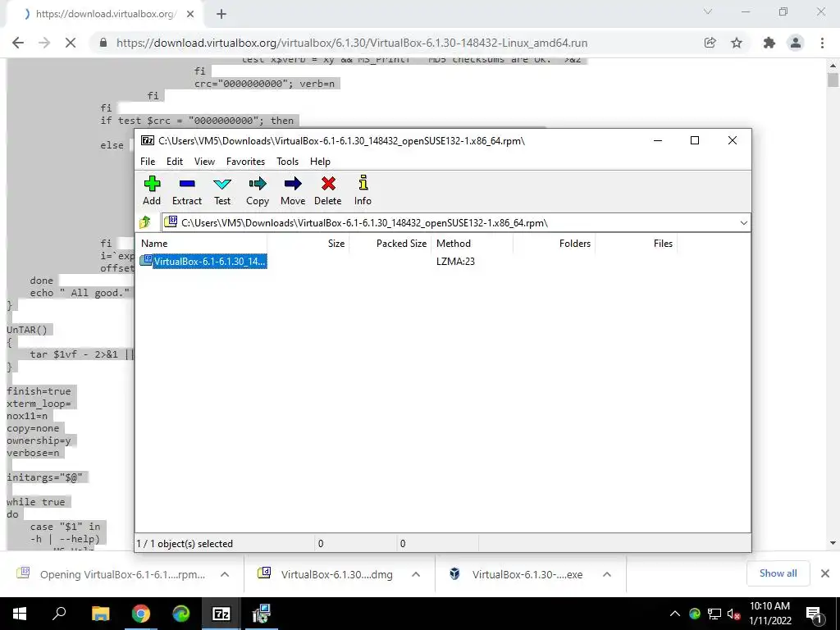The image size is (840, 630).
Task: Switch to 7-Zip in the taskbar
Action: click(x=221, y=614)
